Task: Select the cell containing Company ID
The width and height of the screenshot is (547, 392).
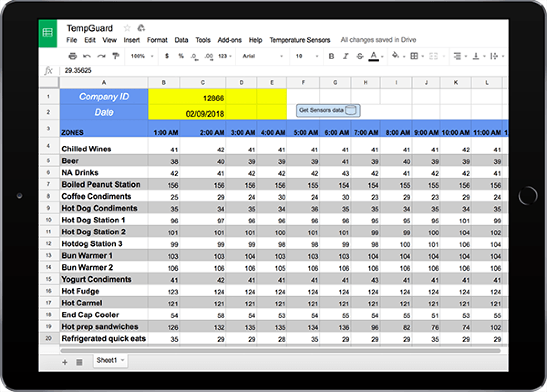Action: click(104, 96)
